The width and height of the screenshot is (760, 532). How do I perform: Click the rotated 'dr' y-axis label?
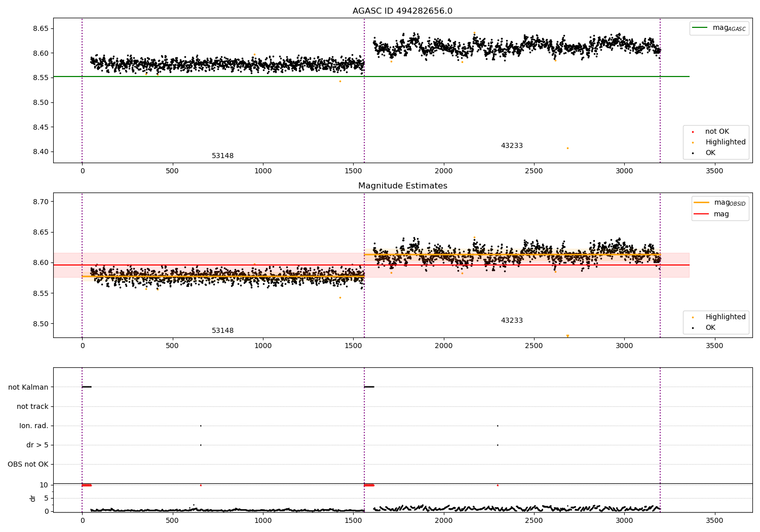(x=33, y=498)
